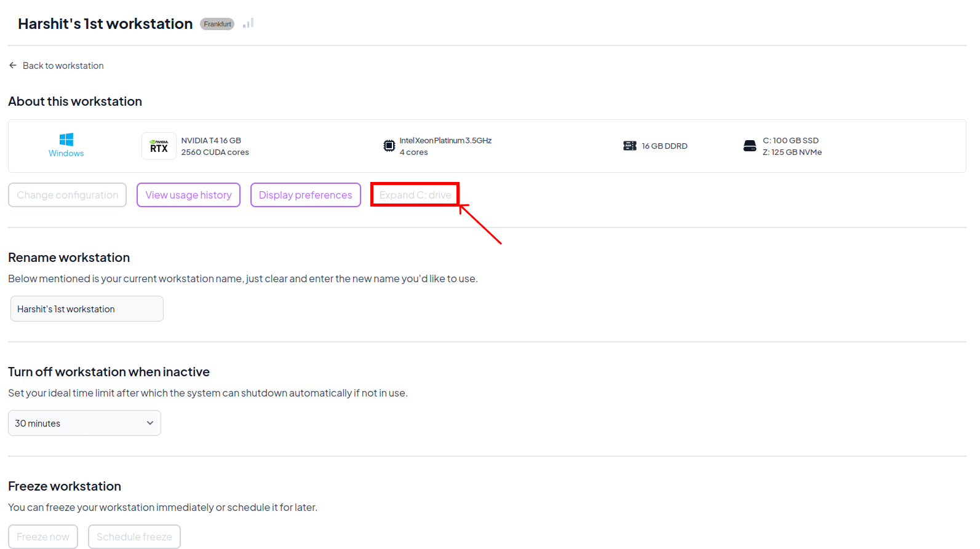Image resolution: width=980 pixels, height=549 pixels.
Task: Go back to workstation page
Action: tap(63, 66)
